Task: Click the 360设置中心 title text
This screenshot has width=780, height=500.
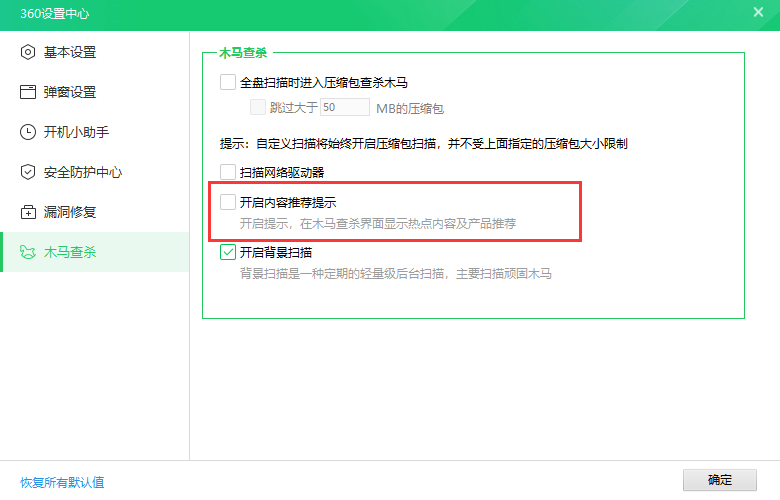Action: pyautogui.click(x=55, y=13)
